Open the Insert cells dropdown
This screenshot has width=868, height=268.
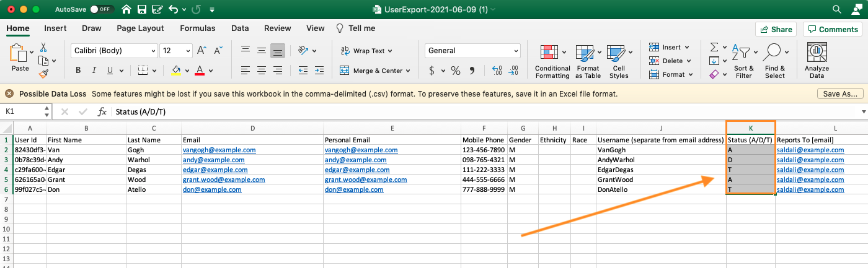click(670, 47)
